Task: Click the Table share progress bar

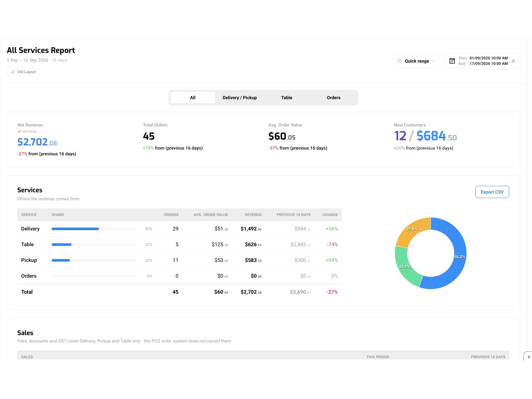Action: [94, 245]
